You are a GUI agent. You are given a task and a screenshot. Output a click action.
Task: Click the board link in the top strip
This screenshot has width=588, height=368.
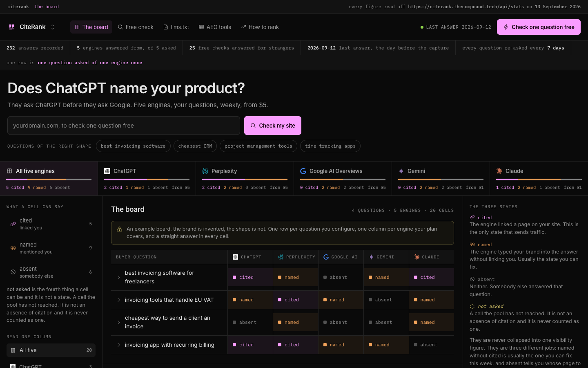tap(47, 7)
